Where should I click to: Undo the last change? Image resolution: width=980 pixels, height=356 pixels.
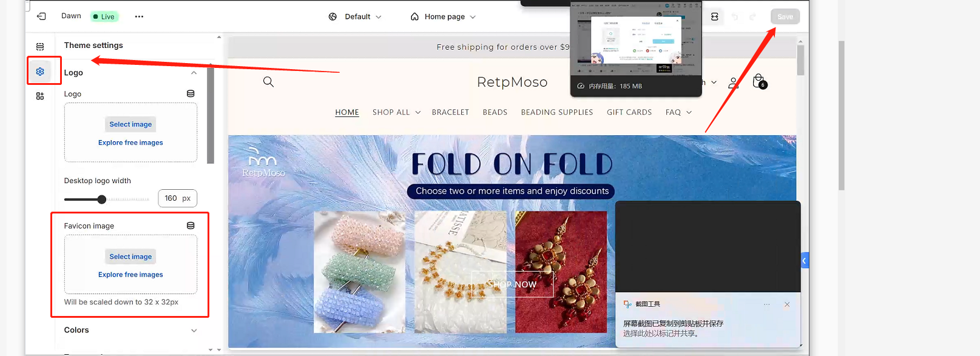735,17
